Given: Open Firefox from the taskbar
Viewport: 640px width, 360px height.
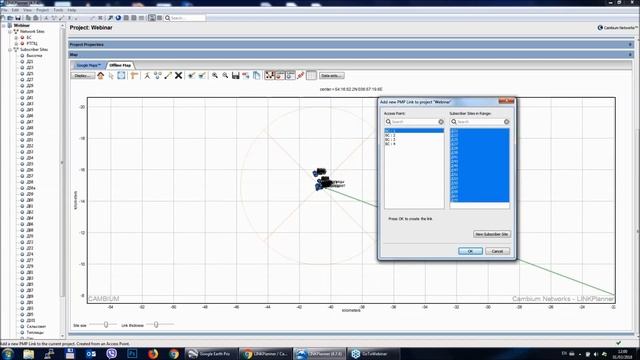Looking at the screenshot, I should (x=153, y=353).
